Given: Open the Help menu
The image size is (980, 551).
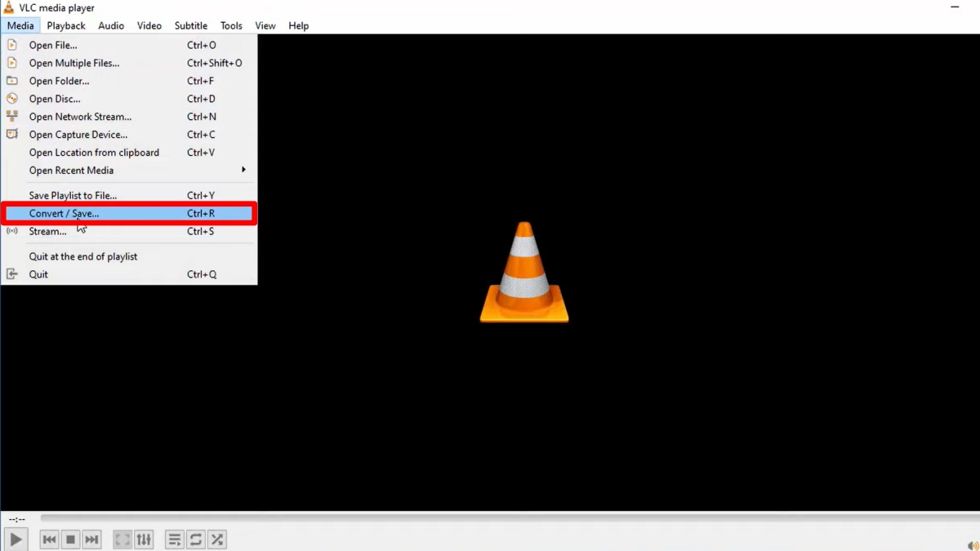Looking at the screenshot, I should (299, 25).
